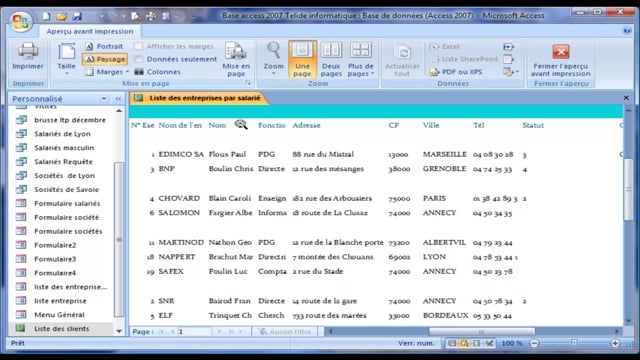Viewport: 640px width, 360px height.
Task: Switch to Report view status icon
Action: pyautogui.click(x=451, y=343)
